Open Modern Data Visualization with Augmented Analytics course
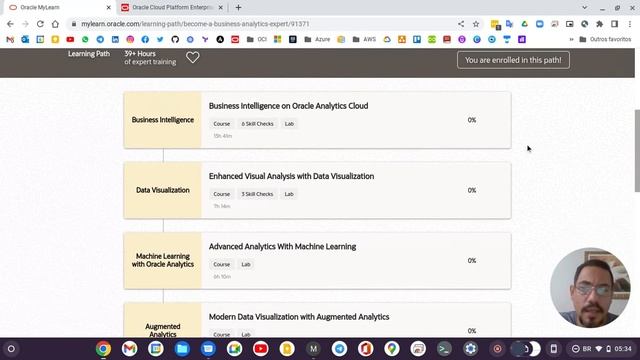This screenshot has width=640, height=360. coord(299,317)
